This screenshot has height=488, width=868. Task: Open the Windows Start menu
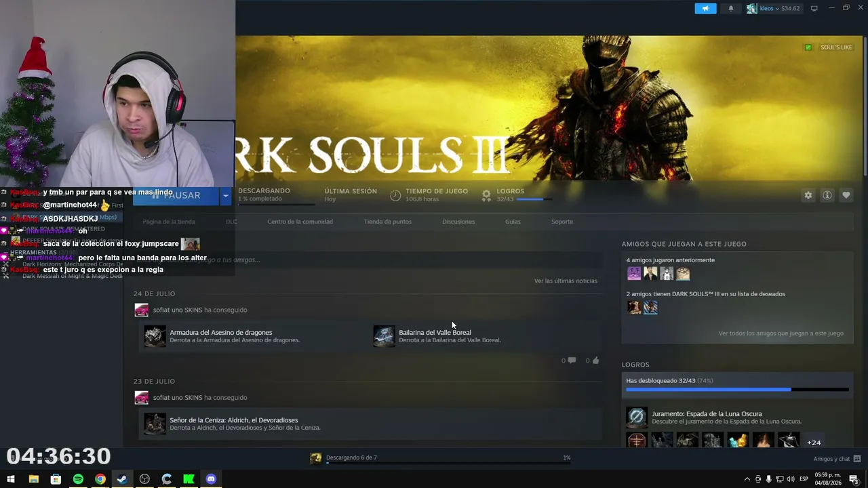coord(11,479)
